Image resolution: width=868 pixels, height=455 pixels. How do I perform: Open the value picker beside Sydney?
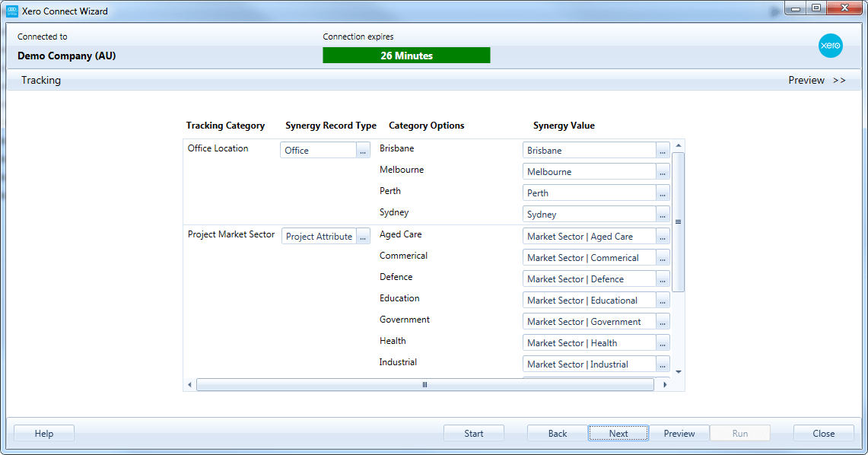[x=662, y=214]
